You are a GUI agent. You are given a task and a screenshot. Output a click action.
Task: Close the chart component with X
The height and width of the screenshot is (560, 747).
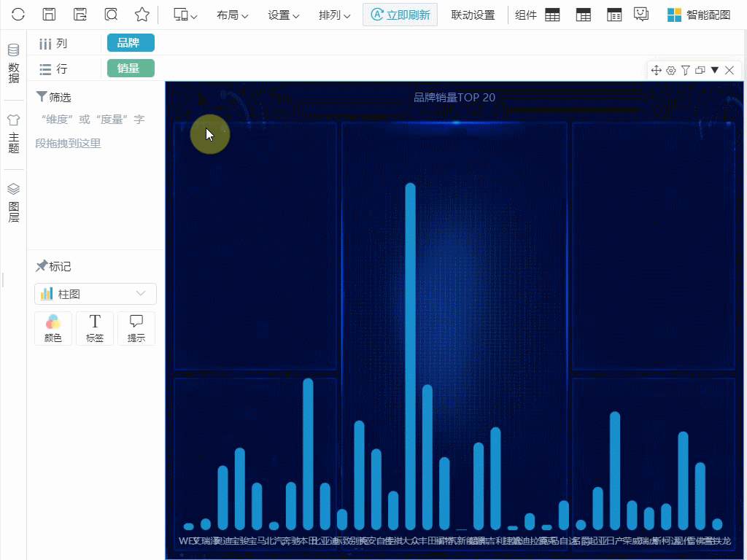(729, 71)
